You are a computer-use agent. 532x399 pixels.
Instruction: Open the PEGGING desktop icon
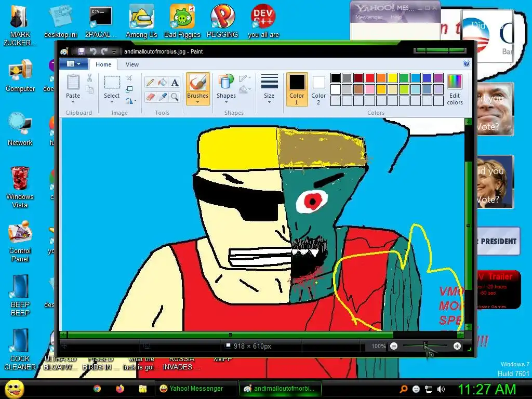222,21
